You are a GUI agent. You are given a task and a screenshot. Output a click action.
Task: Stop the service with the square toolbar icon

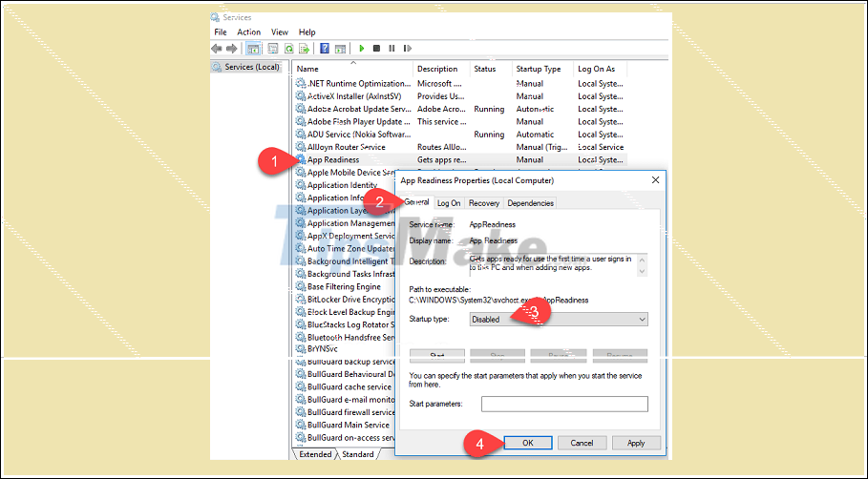[376, 49]
